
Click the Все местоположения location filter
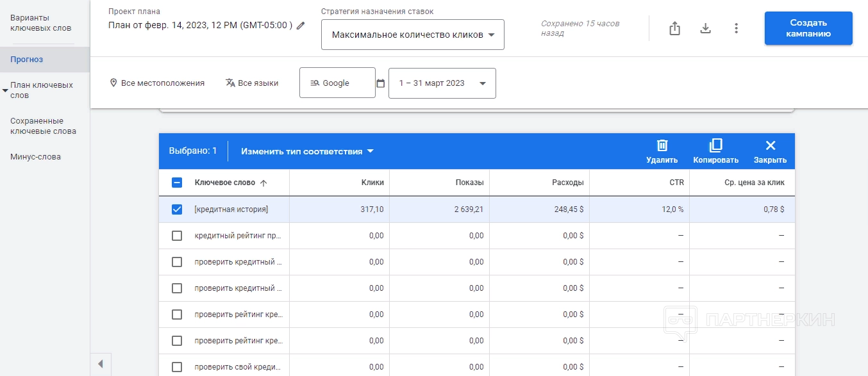157,83
